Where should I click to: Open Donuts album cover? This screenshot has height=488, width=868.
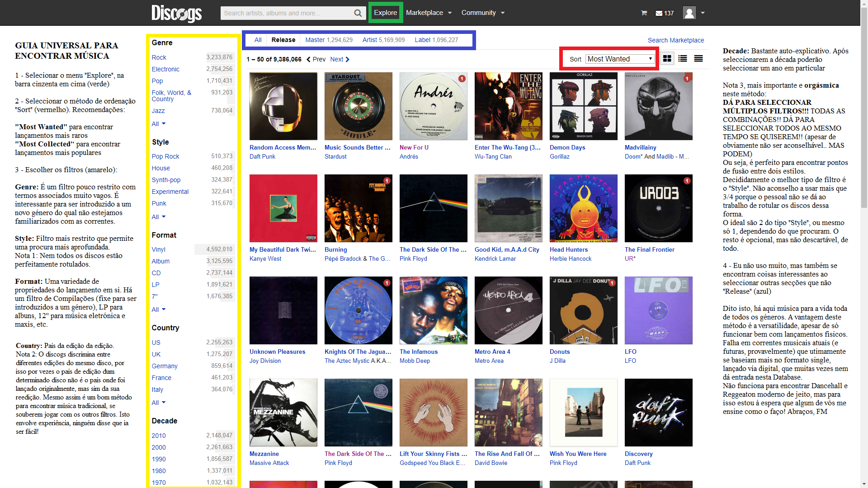584,310
